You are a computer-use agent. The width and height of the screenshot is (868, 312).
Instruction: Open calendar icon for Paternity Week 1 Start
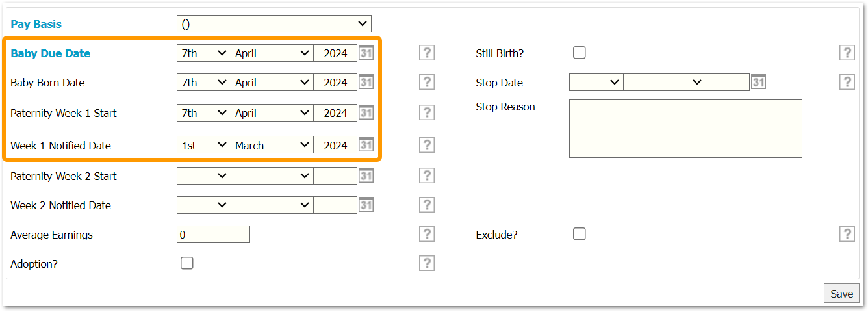pos(366,113)
